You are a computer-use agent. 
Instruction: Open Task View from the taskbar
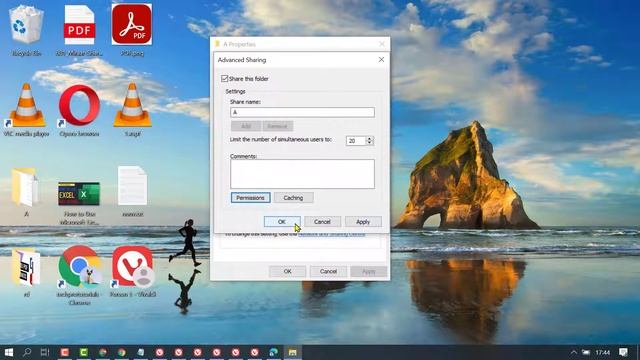click(45, 352)
